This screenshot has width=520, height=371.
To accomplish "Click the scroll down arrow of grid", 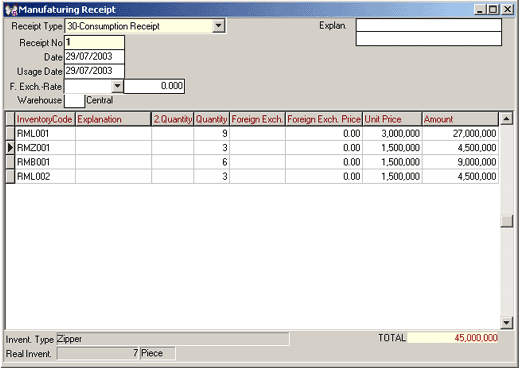I will 507,322.
